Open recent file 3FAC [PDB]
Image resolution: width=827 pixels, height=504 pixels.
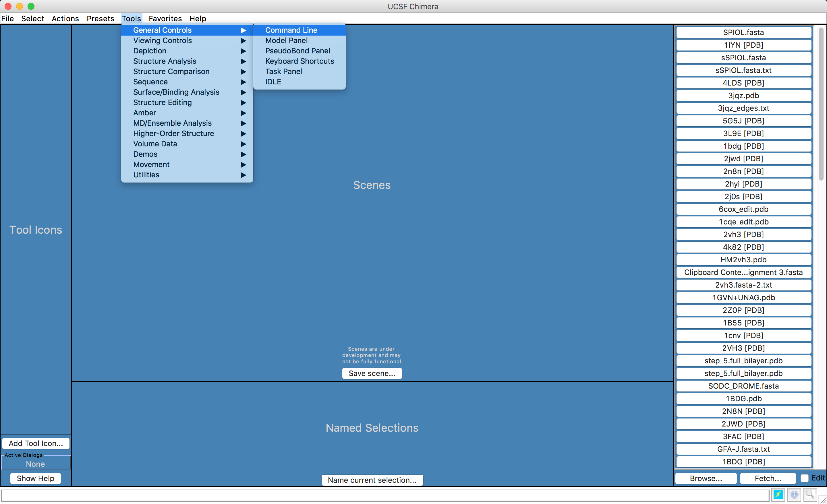point(743,437)
